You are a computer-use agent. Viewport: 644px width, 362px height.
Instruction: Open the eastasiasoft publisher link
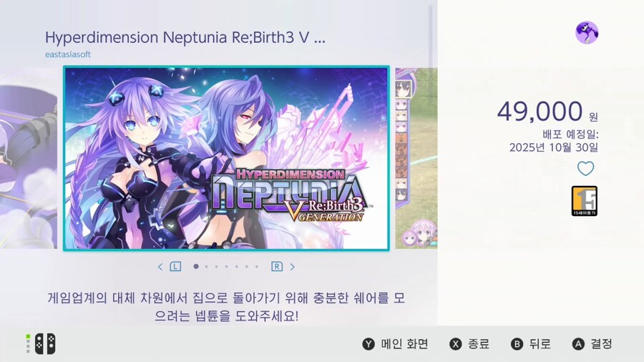click(x=68, y=54)
